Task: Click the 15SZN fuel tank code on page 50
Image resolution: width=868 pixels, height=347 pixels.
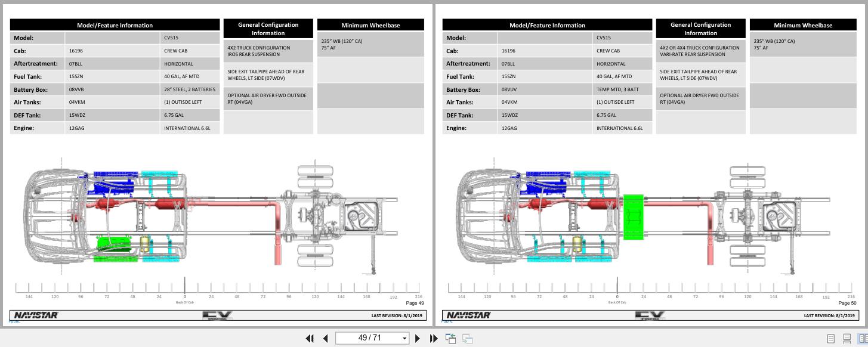Action: [509, 76]
